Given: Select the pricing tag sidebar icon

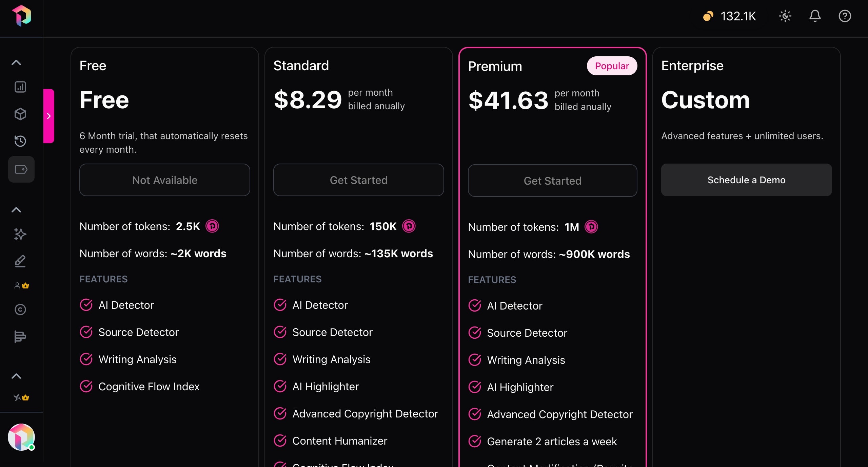Looking at the screenshot, I should 21,169.
